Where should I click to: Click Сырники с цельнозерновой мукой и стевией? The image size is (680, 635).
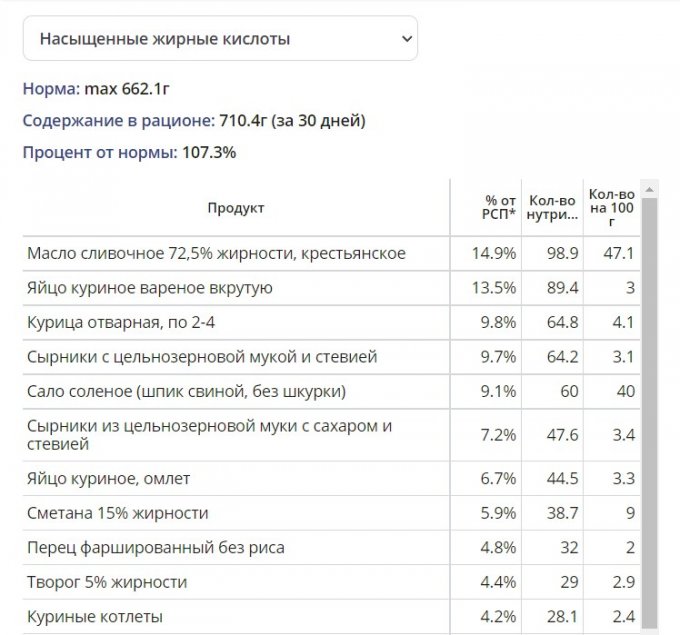tap(202, 356)
